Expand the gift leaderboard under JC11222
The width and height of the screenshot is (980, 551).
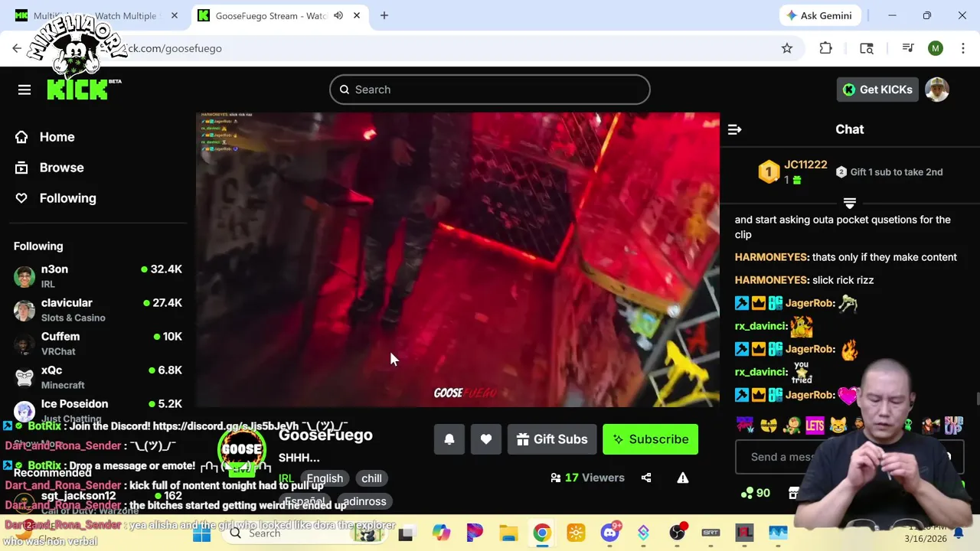(x=849, y=203)
